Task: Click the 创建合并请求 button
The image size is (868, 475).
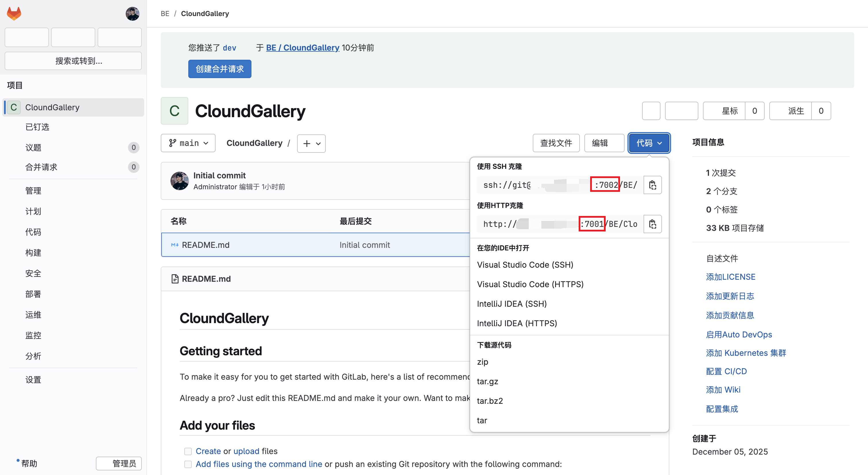Action: coord(219,69)
